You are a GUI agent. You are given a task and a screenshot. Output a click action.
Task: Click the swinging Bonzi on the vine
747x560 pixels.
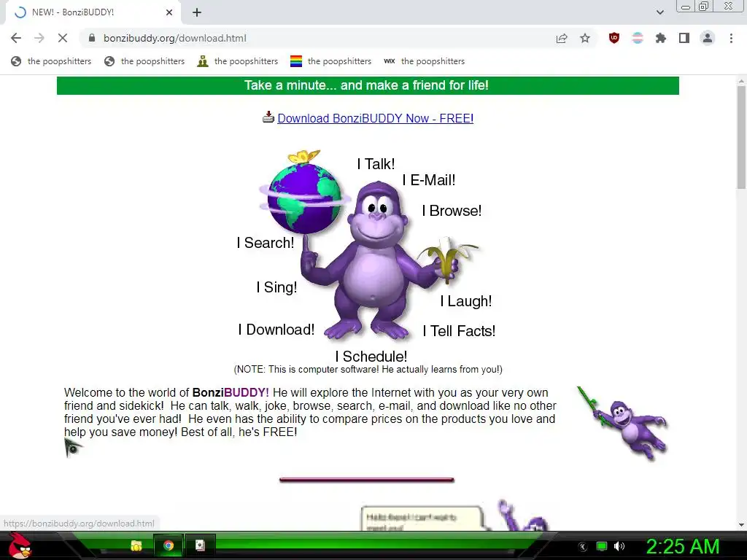[623, 423]
